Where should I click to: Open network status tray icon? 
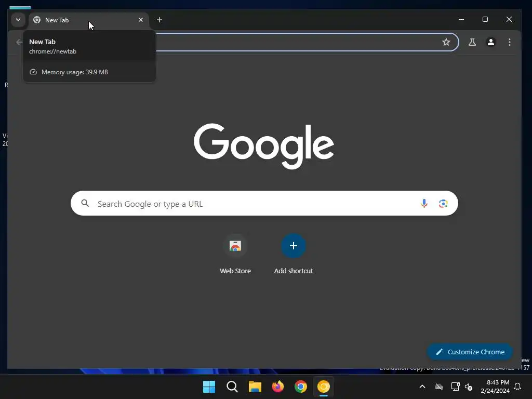tap(455, 387)
